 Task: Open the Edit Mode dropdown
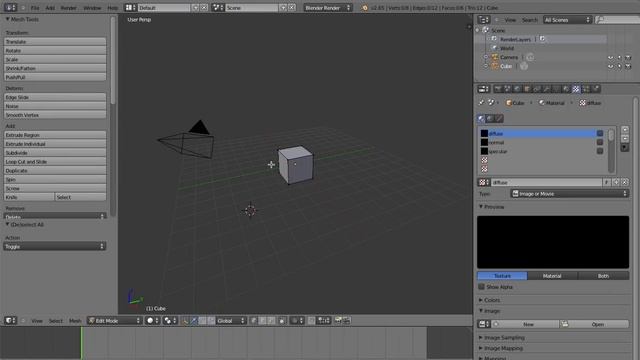point(114,320)
